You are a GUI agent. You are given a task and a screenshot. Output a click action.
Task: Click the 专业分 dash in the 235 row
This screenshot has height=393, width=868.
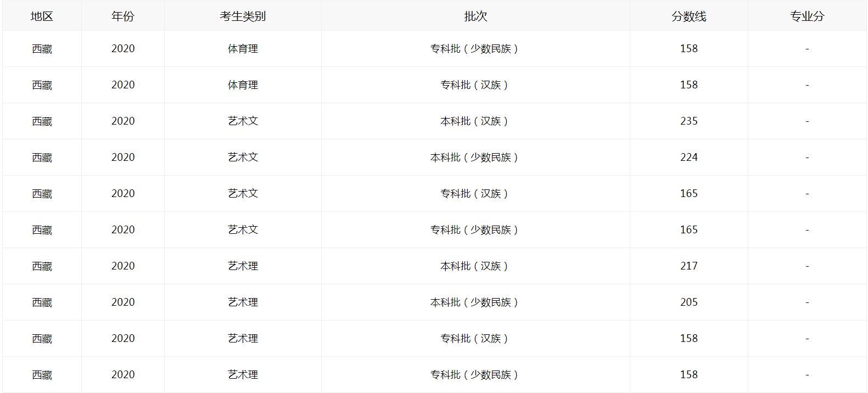tap(807, 121)
